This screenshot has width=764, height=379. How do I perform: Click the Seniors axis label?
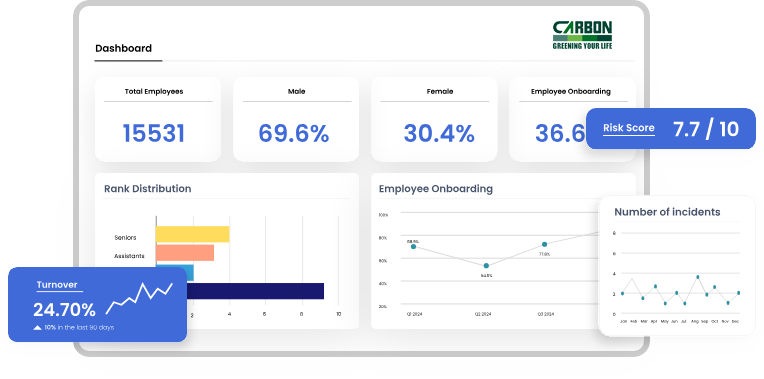[x=125, y=238]
